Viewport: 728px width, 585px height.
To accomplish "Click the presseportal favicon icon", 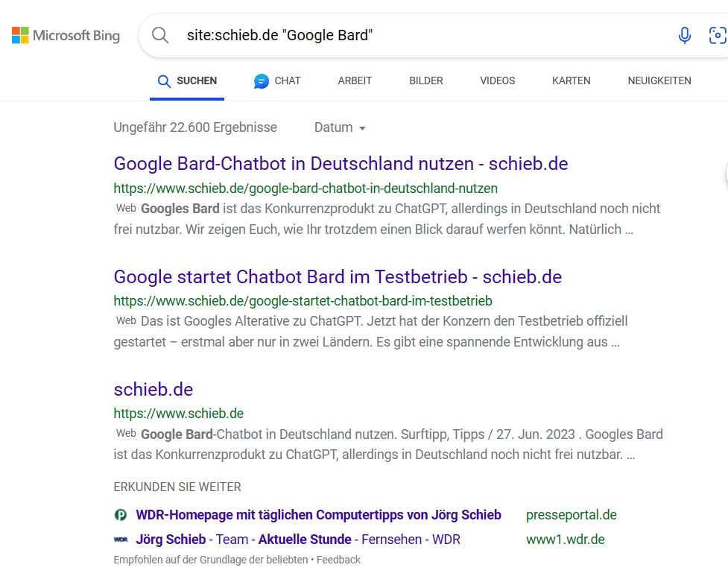I will [x=121, y=515].
